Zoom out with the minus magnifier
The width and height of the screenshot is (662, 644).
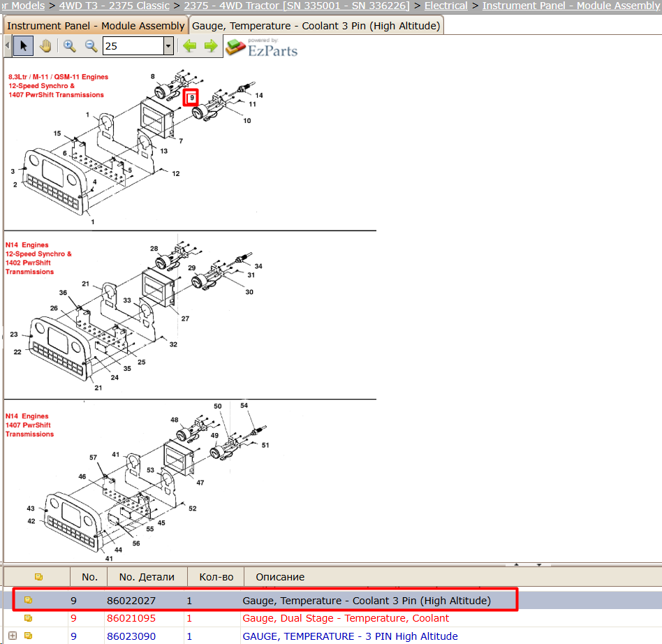click(91, 45)
